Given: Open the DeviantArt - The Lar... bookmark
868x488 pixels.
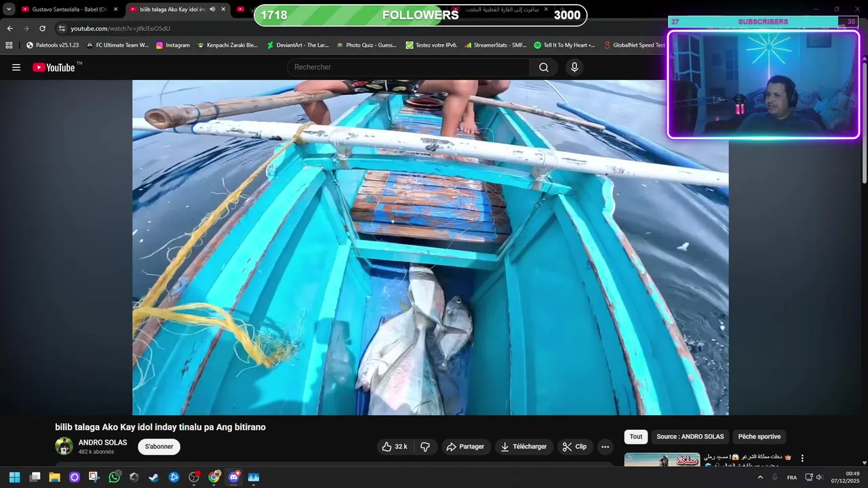Looking at the screenshot, I should (298, 45).
